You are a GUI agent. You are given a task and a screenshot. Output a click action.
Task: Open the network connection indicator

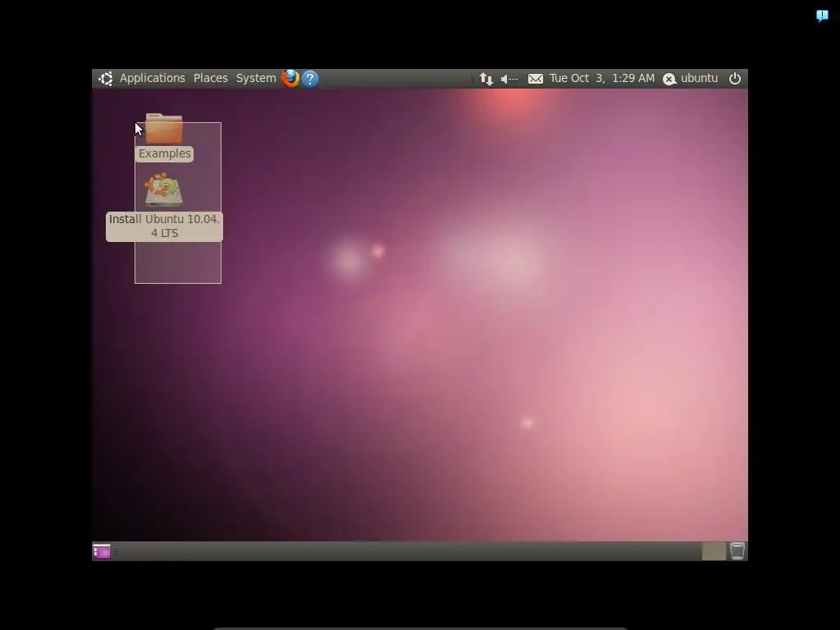(x=486, y=80)
